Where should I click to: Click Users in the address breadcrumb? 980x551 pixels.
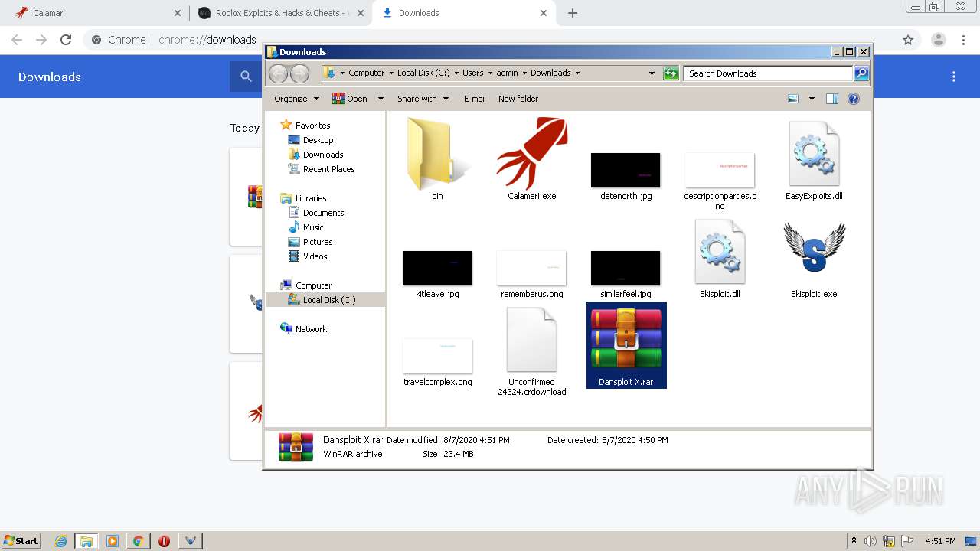click(472, 73)
